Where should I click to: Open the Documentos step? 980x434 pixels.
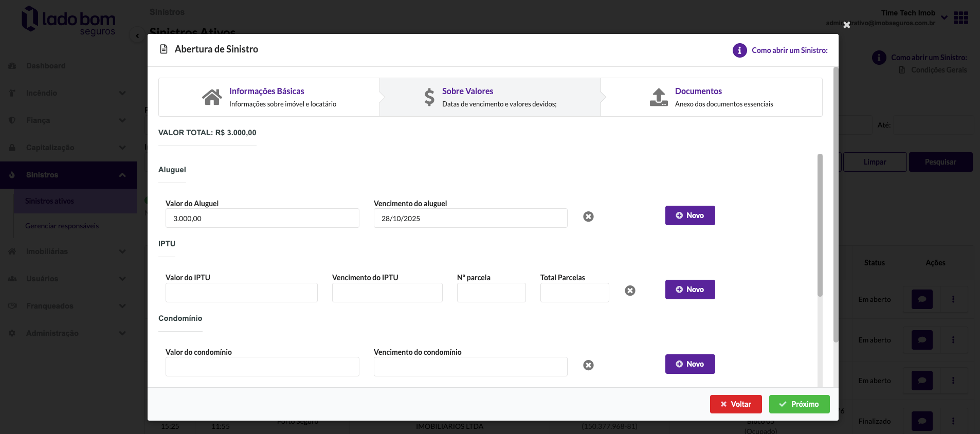712,97
